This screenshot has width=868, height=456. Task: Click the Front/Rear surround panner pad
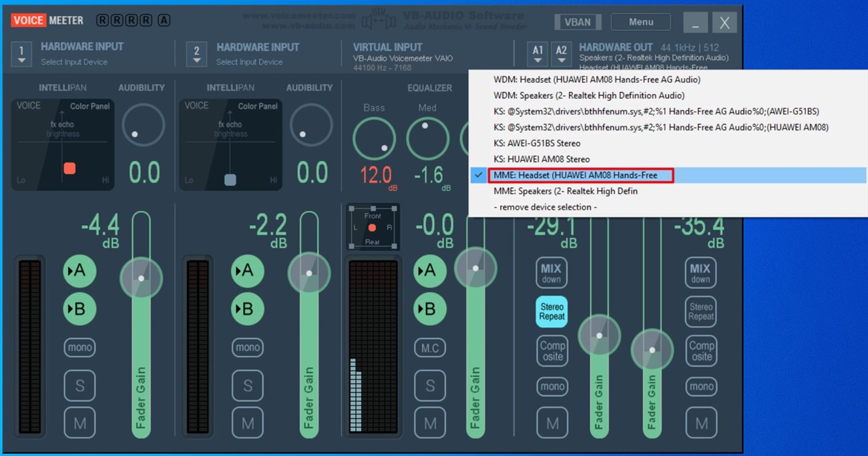point(373,228)
